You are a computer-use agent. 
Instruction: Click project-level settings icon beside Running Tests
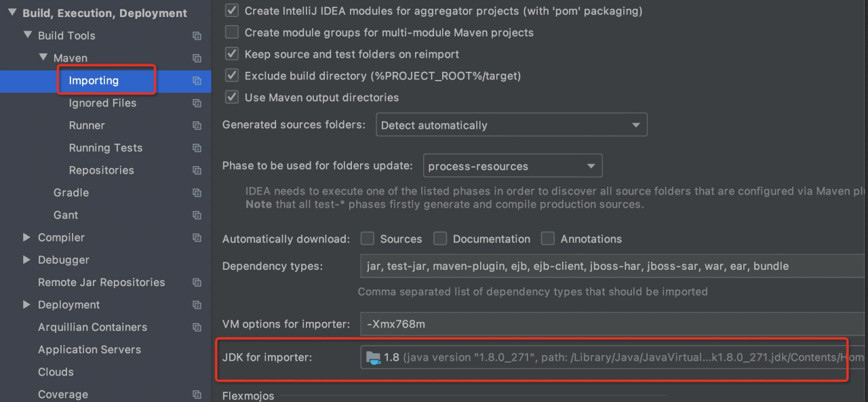tap(197, 148)
